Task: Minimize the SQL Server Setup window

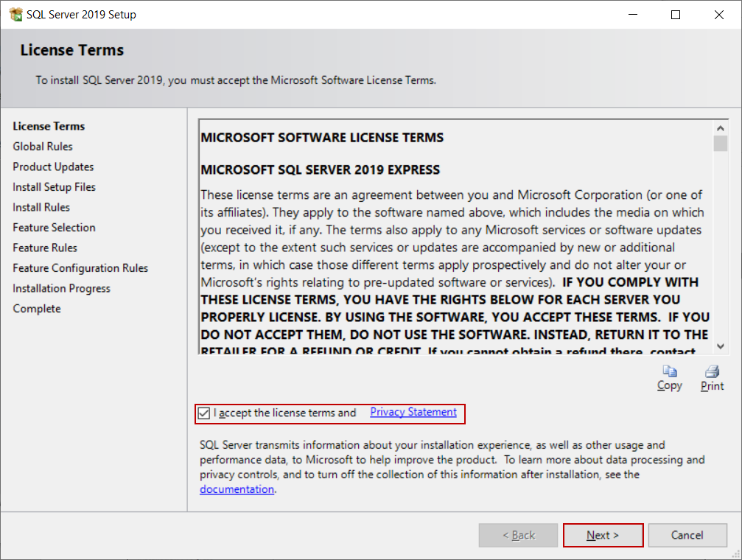Action: pos(632,15)
